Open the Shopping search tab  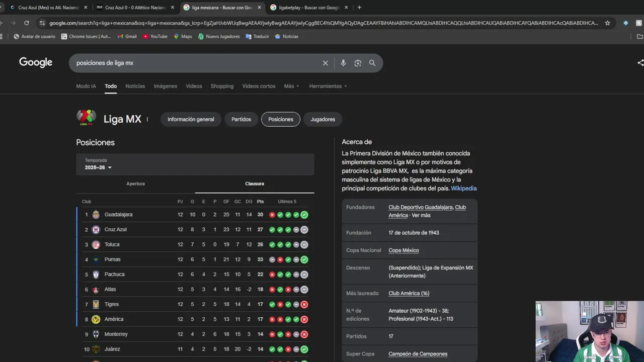tap(222, 86)
